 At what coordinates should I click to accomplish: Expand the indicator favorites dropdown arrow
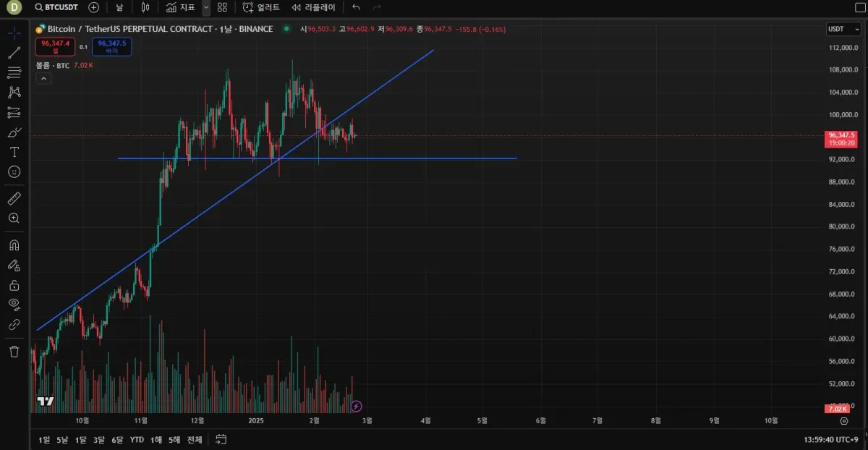click(206, 7)
